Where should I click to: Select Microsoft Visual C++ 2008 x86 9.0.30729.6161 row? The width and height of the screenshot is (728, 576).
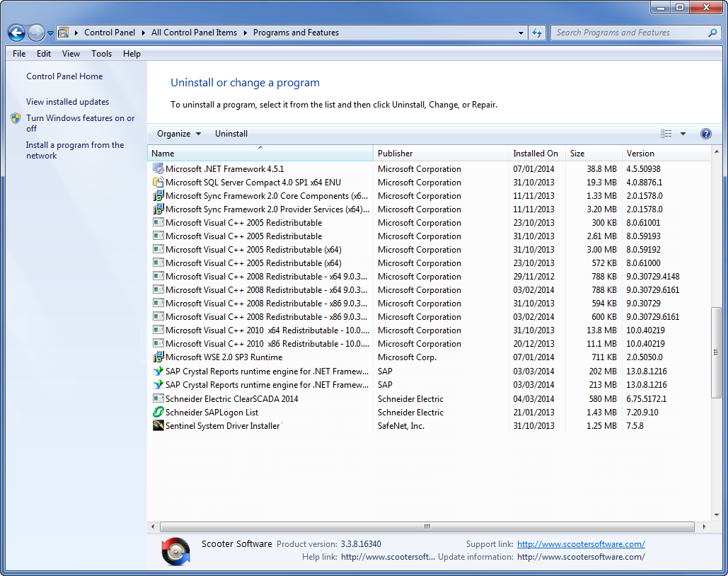point(429,317)
